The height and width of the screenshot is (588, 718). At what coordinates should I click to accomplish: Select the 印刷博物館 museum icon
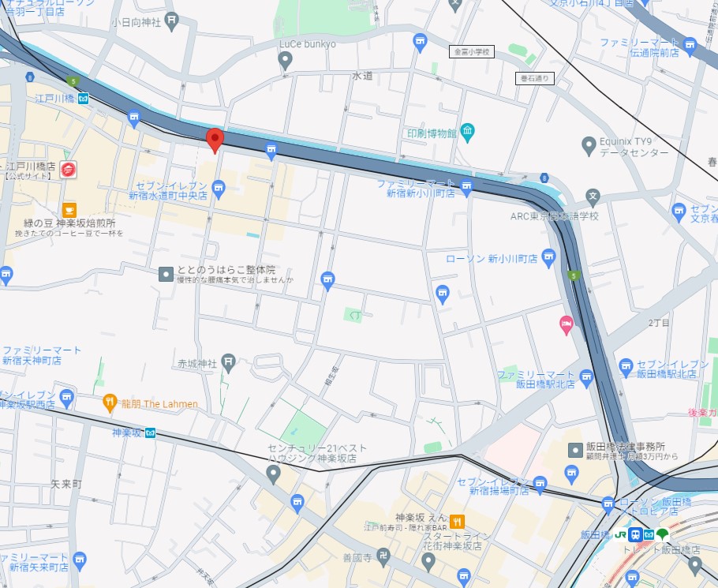coord(467,133)
